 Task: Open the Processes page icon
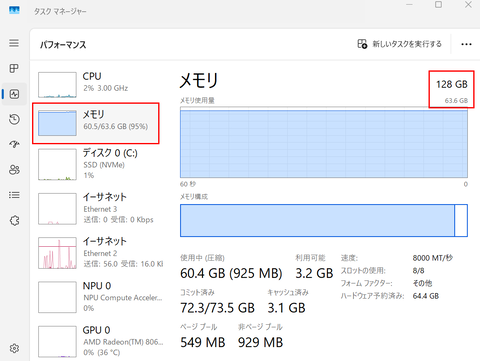14,68
